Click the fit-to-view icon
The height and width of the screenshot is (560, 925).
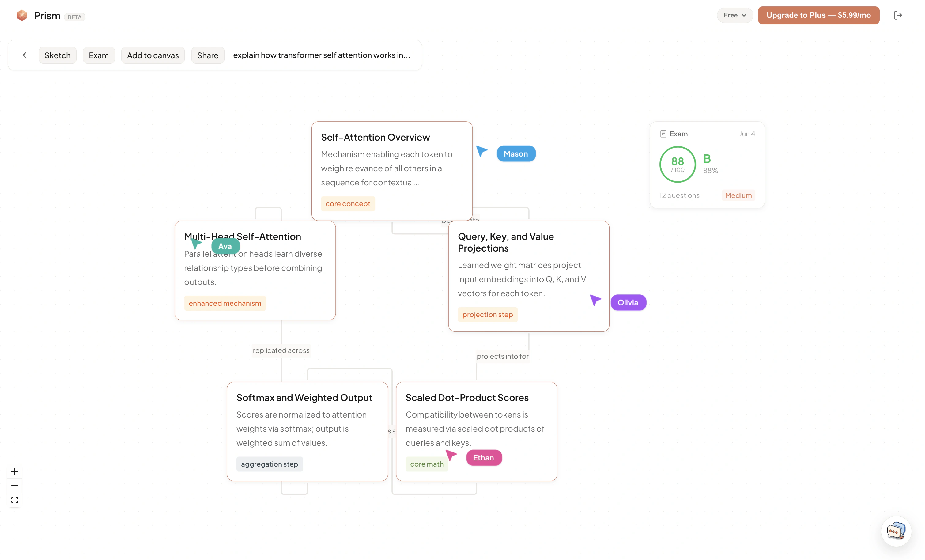pos(15,500)
